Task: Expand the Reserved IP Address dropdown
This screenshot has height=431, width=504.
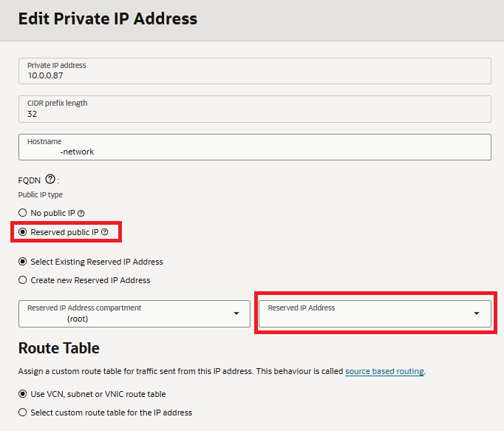Action: click(x=374, y=313)
